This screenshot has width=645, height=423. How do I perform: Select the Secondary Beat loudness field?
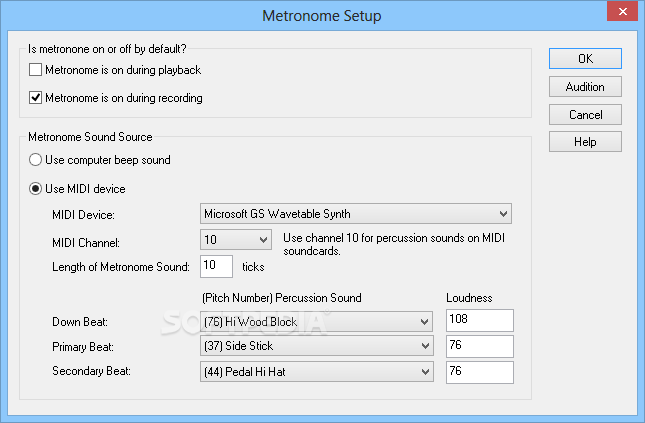pyautogui.click(x=480, y=372)
